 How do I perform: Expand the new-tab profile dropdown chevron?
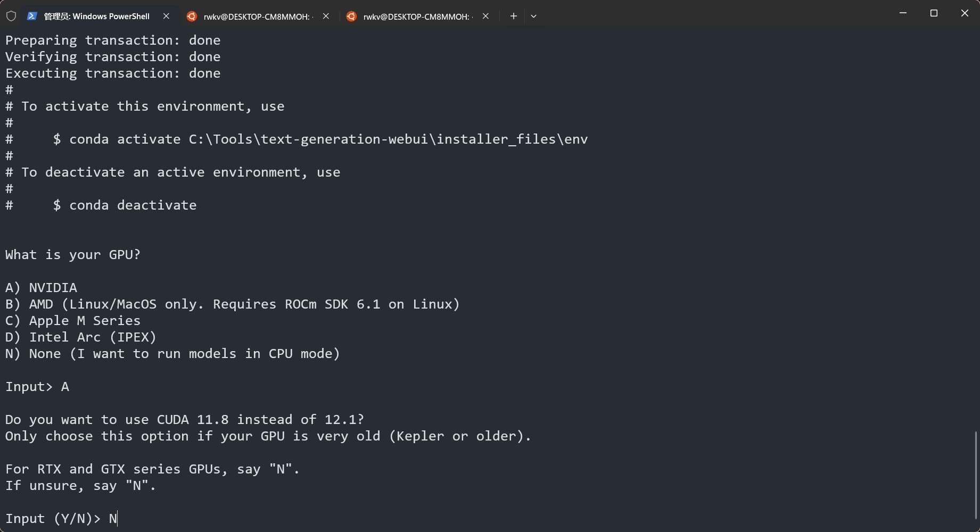tap(533, 16)
